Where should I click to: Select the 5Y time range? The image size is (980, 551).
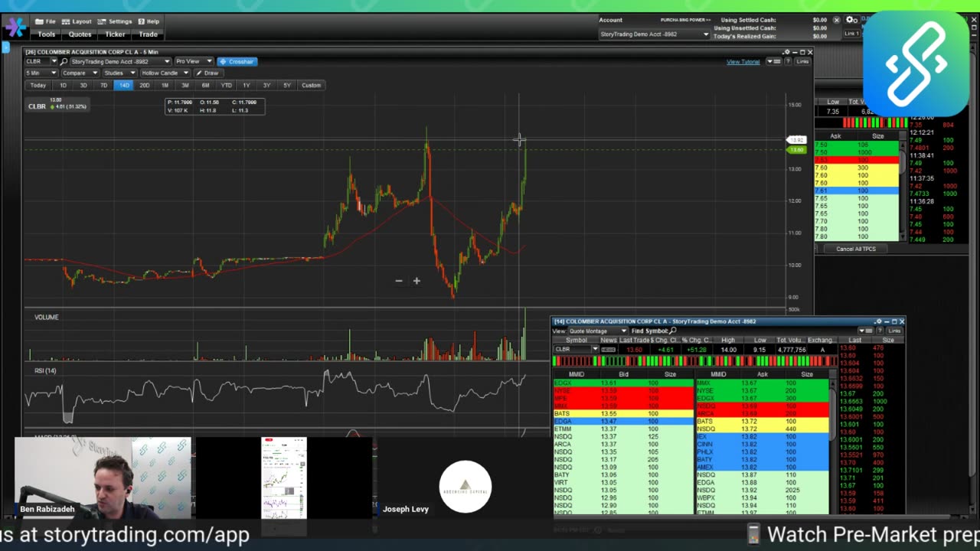click(287, 85)
